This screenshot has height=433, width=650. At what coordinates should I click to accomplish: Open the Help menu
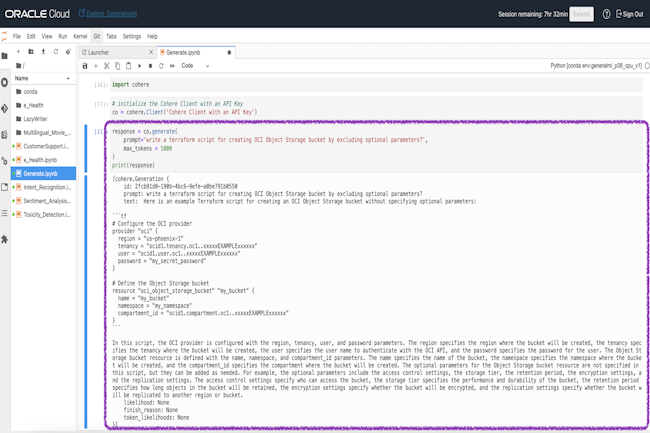(152, 36)
